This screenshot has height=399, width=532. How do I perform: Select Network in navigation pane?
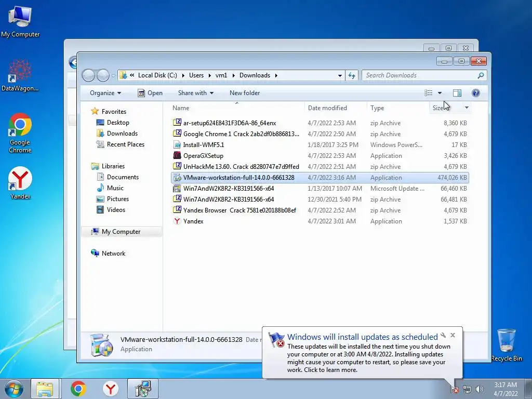[x=113, y=254]
